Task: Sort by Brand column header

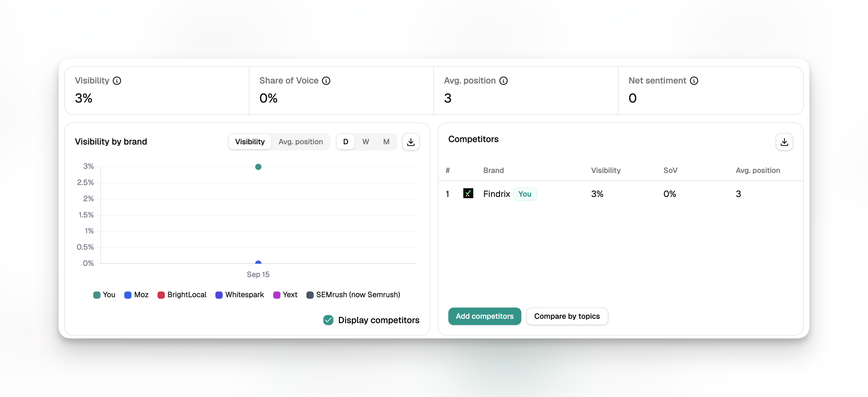Action: click(x=493, y=170)
